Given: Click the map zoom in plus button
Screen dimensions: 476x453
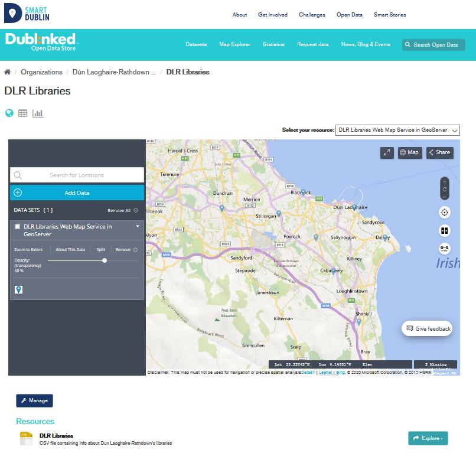Looking at the screenshot, I should pos(445,181).
